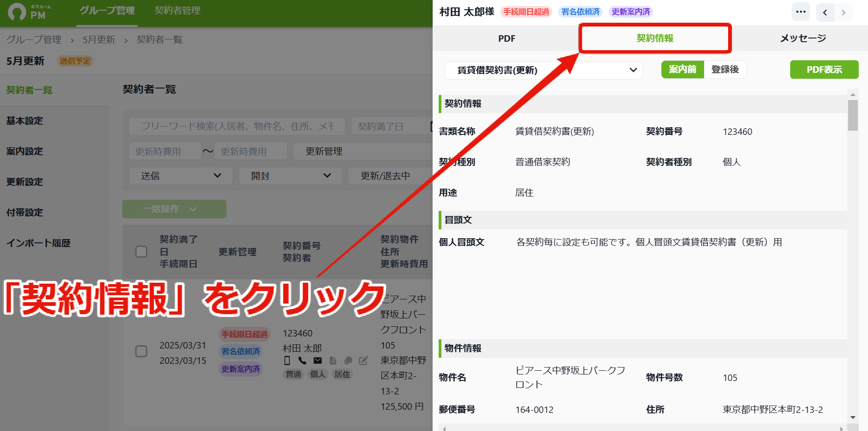Click the 125,500 円 renewal cost value
Screen dimensions: 868x431
tap(402, 406)
